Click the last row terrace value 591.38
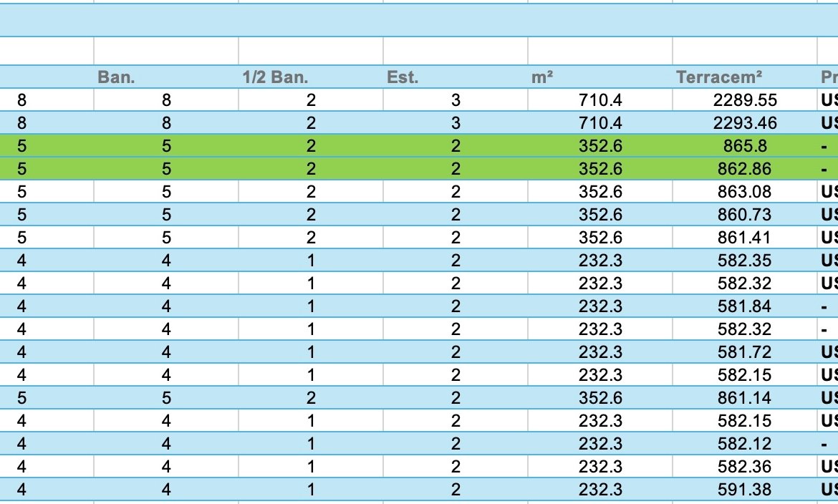The width and height of the screenshot is (838, 504). coord(745,490)
